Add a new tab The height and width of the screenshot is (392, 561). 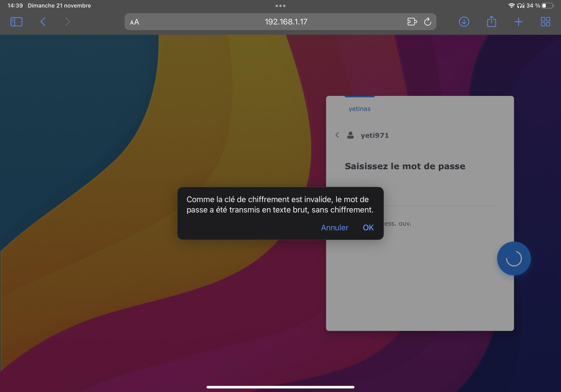point(518,22)
